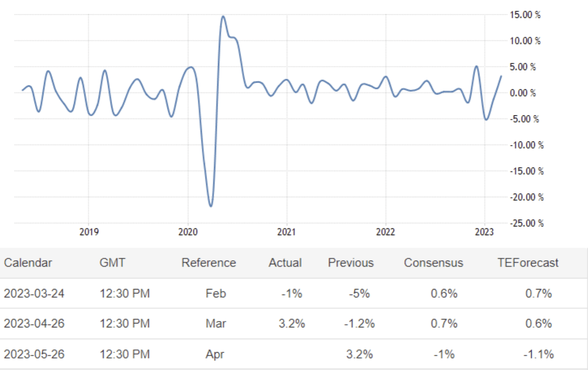Click the Apr reference cell
Screen dimensions: 588x370
tap(216, 354)
